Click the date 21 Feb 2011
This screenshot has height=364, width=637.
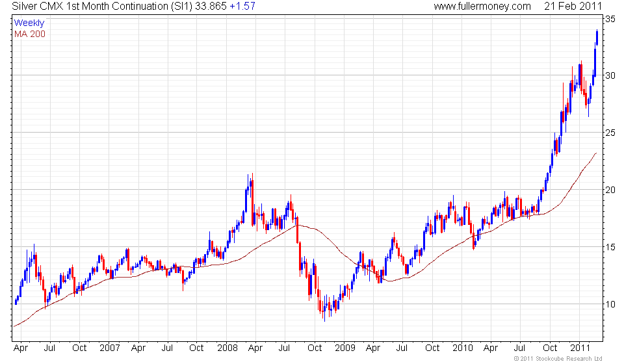coord(573,6)
